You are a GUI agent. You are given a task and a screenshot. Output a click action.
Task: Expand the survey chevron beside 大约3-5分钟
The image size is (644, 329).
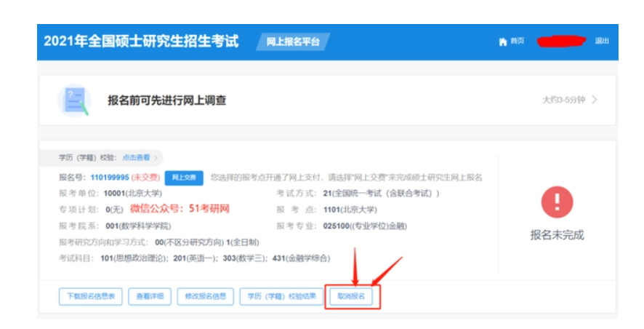[x=595, y=100]
